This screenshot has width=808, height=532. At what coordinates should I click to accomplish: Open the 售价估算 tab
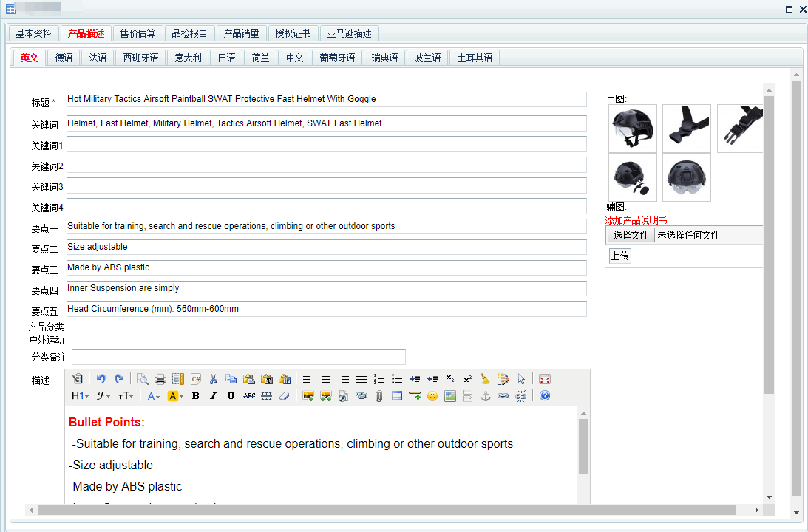pyautogui.click(x=138, y=33)
